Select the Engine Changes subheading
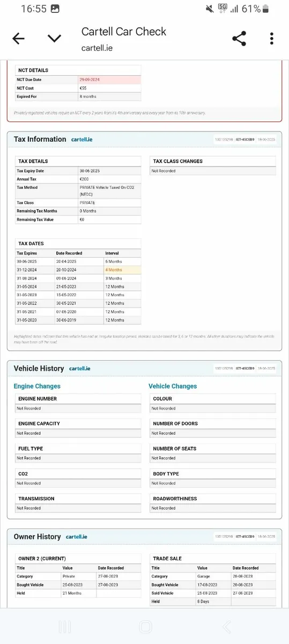 pyautogui.click(x=37, y=386)
